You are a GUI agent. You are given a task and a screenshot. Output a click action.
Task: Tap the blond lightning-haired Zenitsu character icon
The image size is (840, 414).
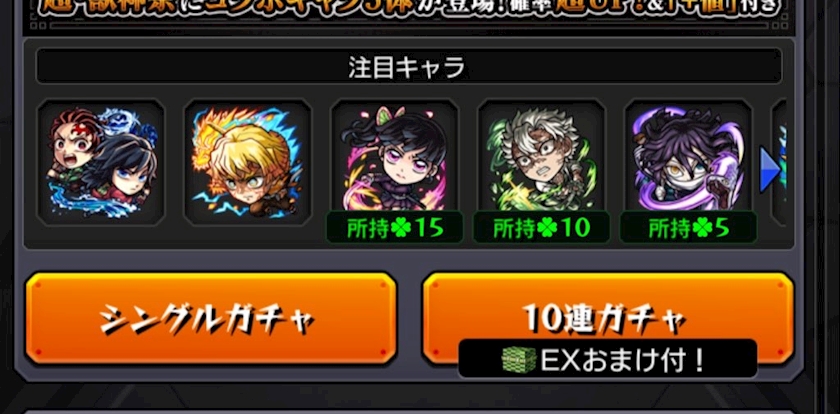(x=248, y=162)
